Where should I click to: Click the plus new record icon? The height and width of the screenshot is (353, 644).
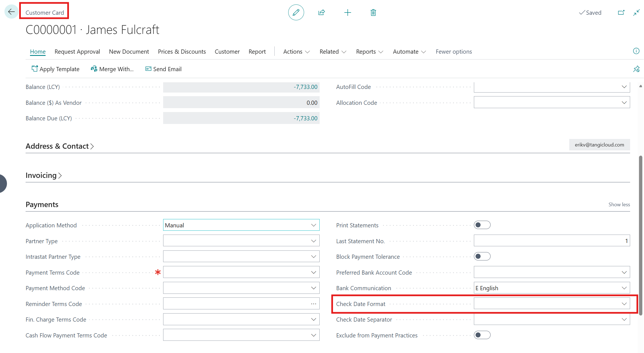point(347,13)
